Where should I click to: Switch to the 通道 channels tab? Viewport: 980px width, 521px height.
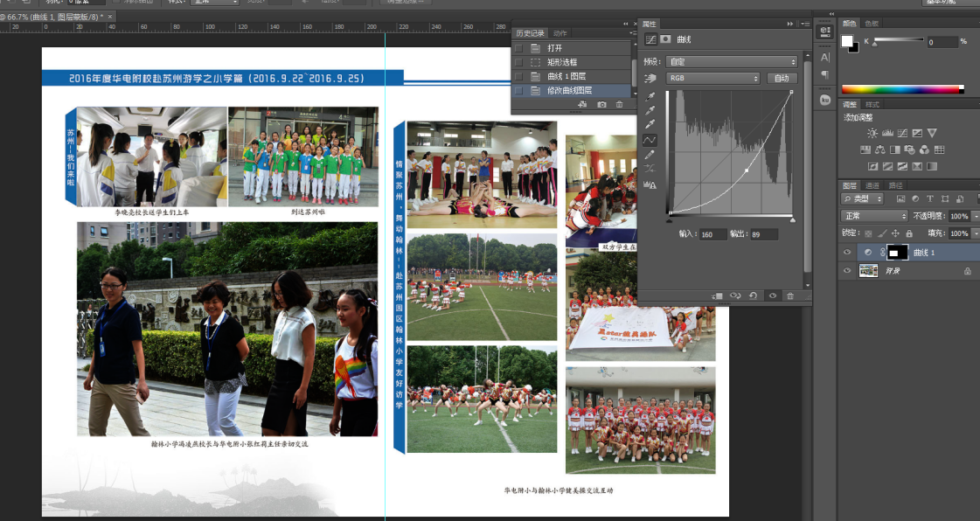point(872,185)
